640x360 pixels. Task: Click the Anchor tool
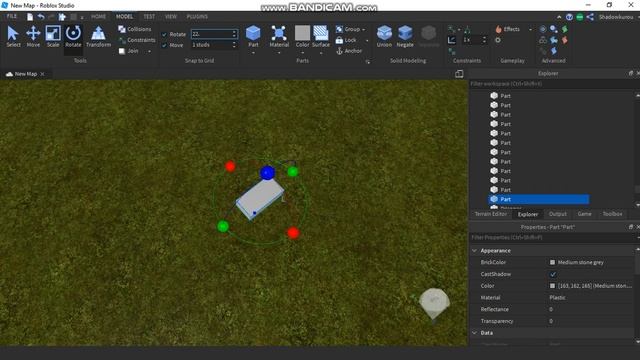click(349, 51)
